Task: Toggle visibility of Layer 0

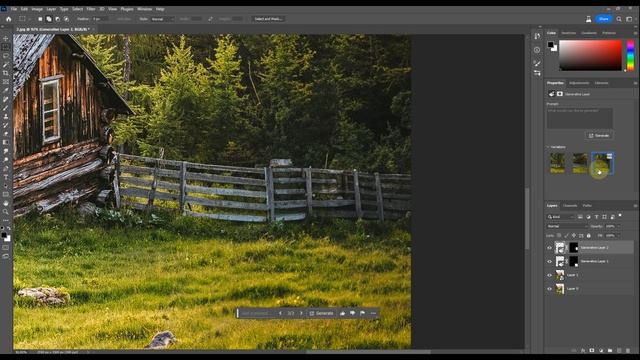Action: (x=549, y=289)
